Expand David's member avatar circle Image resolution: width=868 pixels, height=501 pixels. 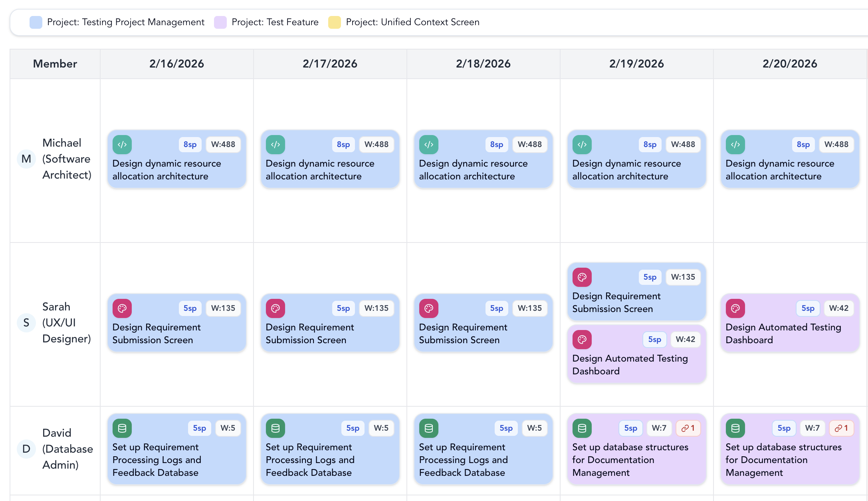tap(26, 449)
